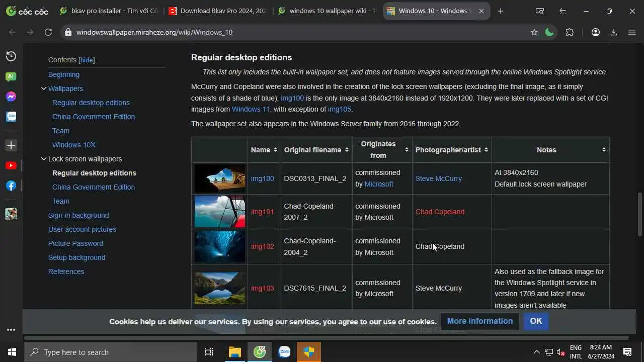The height and width of the screenshot is (362, 644).
Task: Open the Windows 11 link in paragraph
Action: pyautogui.click(x=251, y=109)
